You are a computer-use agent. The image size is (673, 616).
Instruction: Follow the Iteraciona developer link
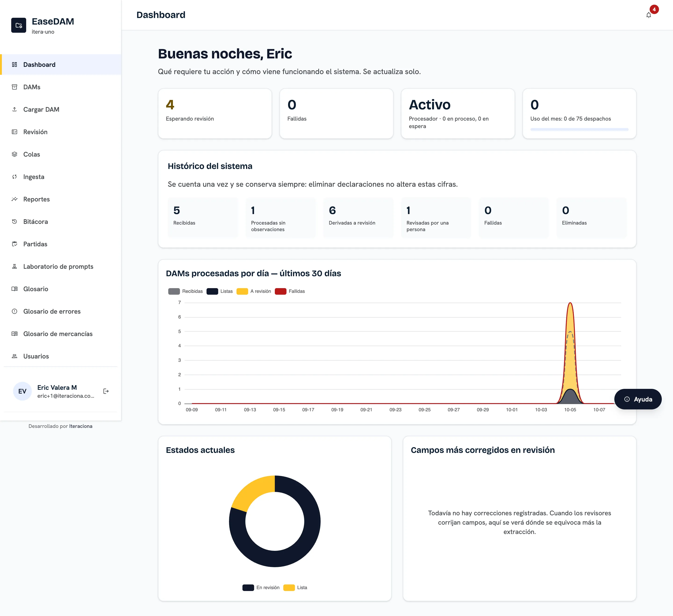pyautogui.click(x=81, y=426)
